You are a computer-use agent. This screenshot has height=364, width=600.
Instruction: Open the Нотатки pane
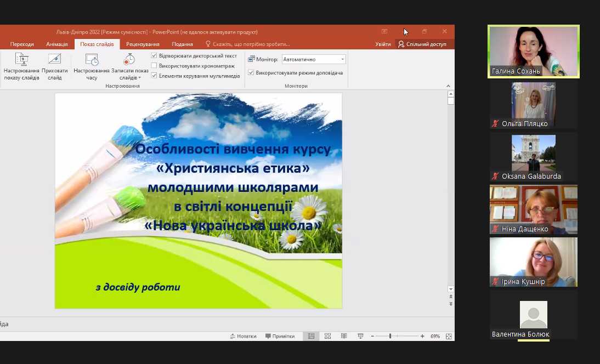[244, 336]
